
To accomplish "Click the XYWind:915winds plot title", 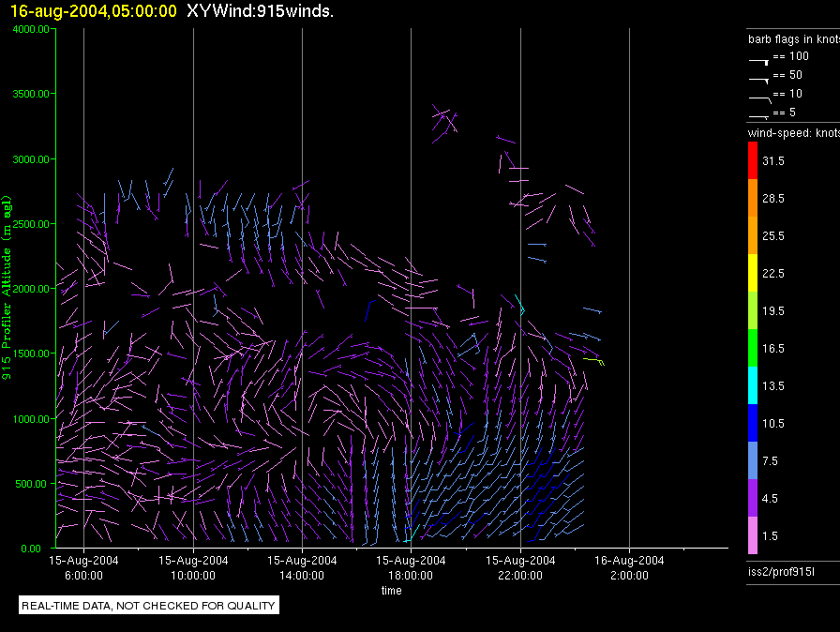I will (x=261, y=10).
